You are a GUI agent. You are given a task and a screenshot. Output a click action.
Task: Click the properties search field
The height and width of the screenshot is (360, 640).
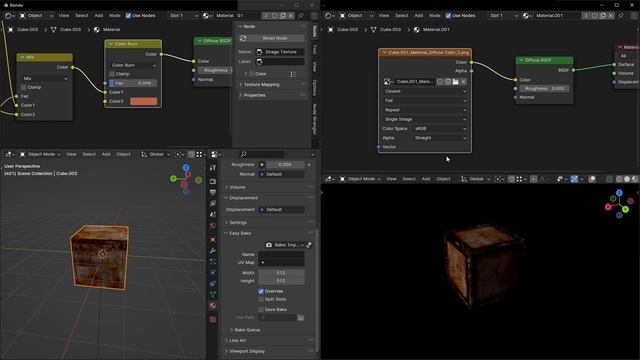pos(262,154)
